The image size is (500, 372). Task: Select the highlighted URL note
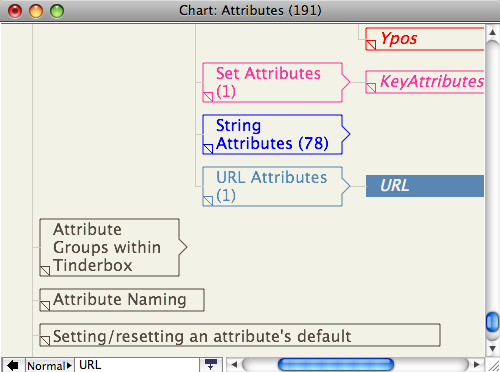pyautogui.click(x=425, y=186)
